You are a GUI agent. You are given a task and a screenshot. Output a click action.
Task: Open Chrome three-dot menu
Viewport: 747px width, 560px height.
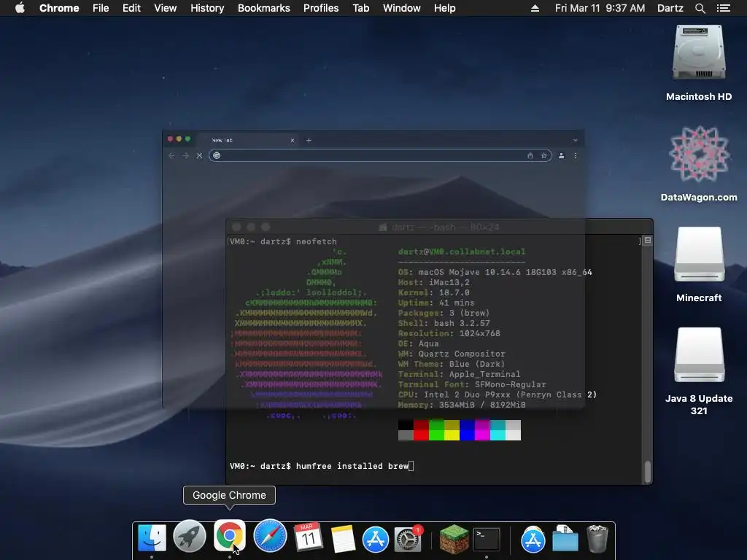click(575, 156)
